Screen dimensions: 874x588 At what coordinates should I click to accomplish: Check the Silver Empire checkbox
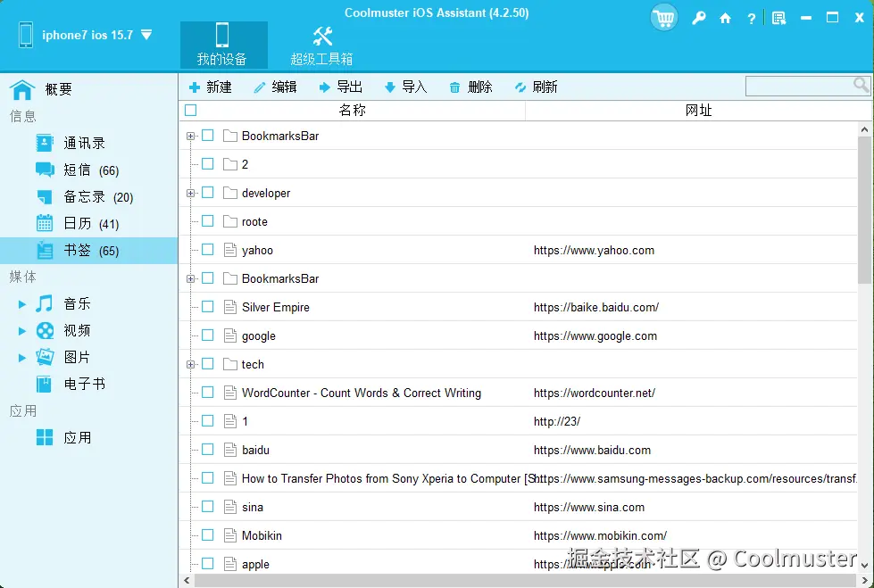pyautogui.click(x=207, y=307)
